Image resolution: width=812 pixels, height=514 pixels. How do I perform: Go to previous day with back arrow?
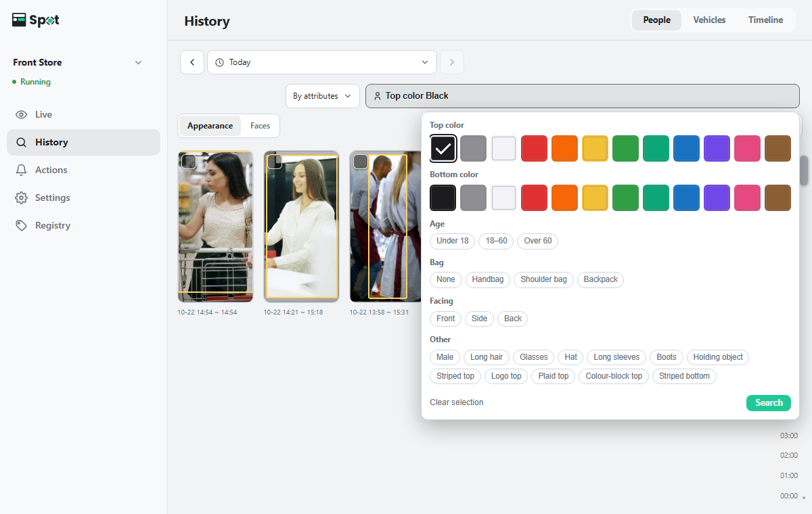click(192, 62)
